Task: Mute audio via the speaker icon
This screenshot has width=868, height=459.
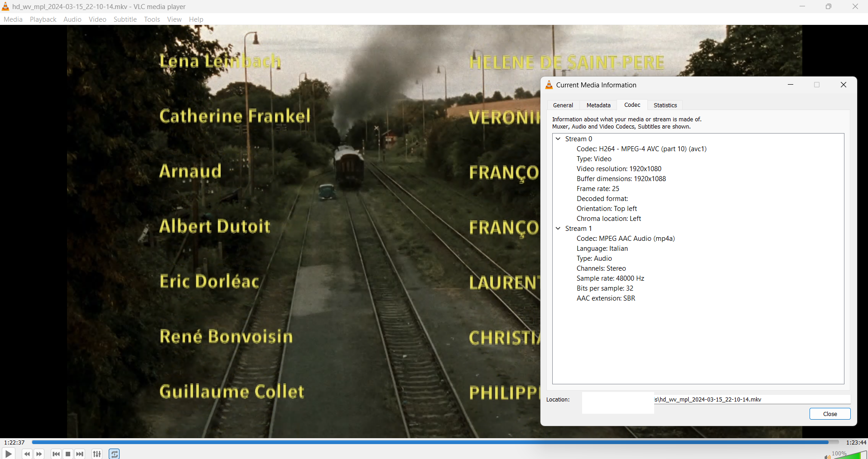Action: click(827, 456)
